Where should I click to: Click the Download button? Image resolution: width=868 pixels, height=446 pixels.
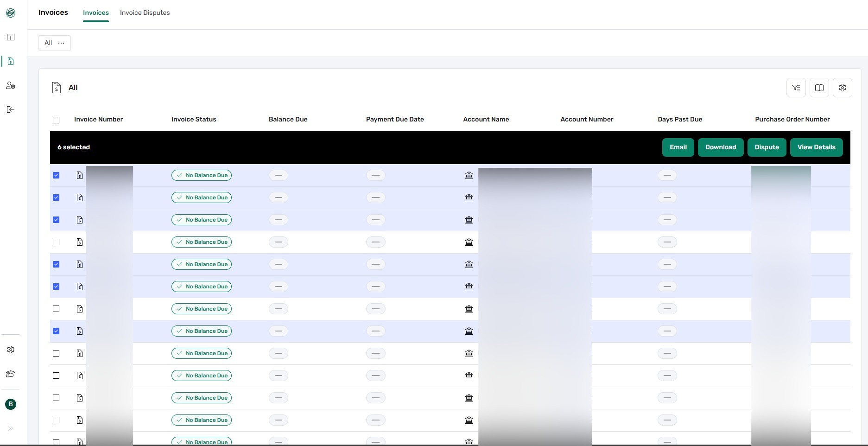pyautogui.click(x=721, y=147)
